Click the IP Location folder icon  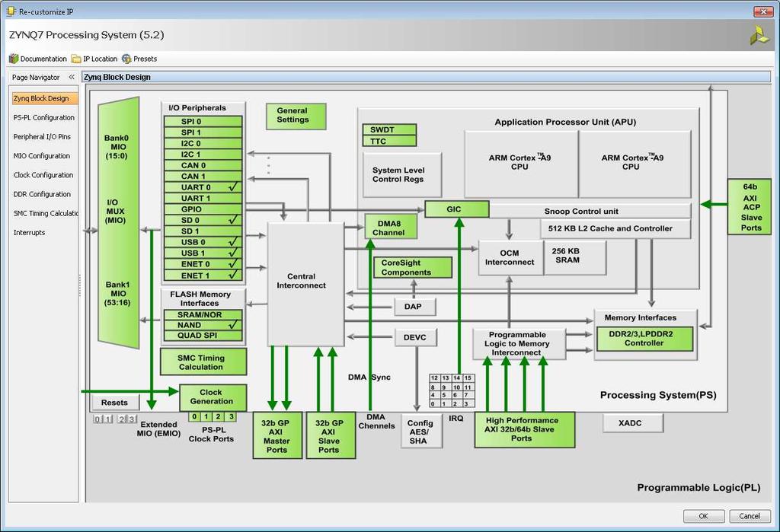pos(76,59)
